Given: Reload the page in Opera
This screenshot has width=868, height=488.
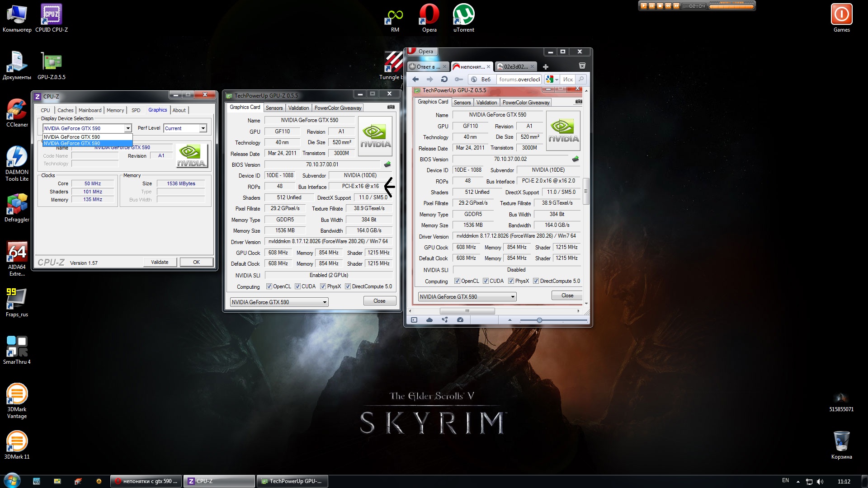Looking at the screenshot, I should pyautogui.click(x=444, y=80).
